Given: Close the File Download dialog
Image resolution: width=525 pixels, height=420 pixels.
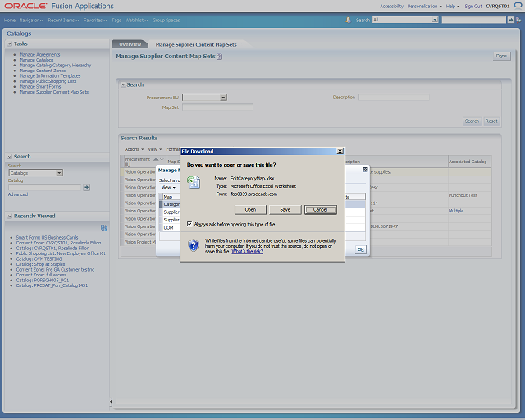Looking at the screenshot, I should pos(340,152).
